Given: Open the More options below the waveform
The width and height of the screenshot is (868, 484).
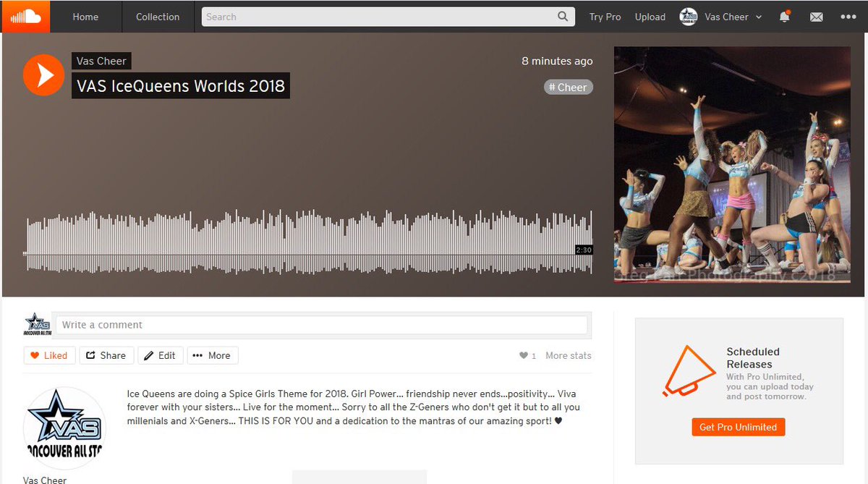Looking at the screenshot, I should (212, 355).
